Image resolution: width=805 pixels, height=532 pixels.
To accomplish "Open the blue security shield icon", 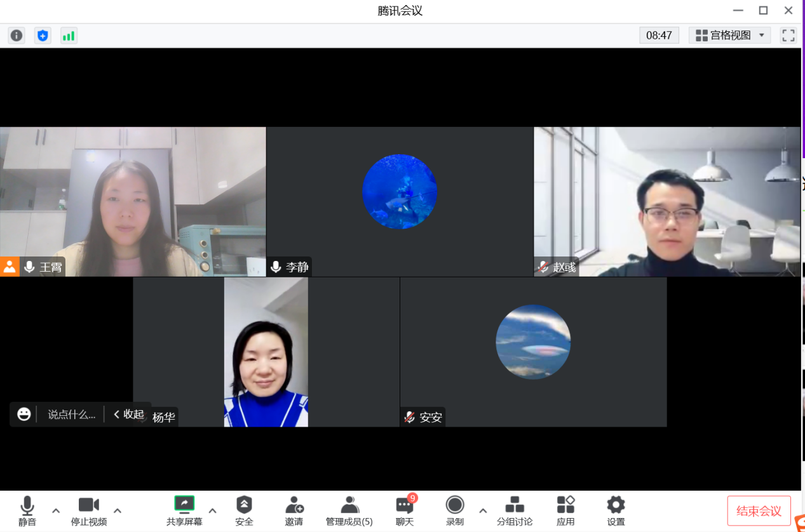I will click(x=43, y=36).
